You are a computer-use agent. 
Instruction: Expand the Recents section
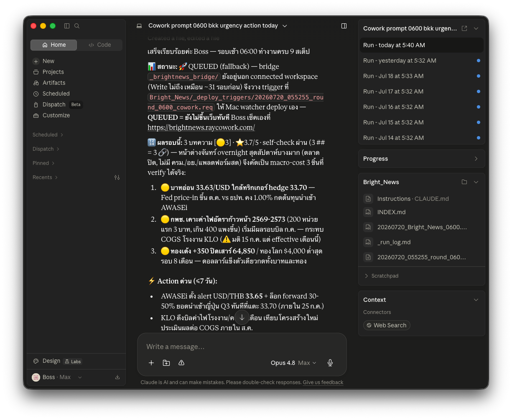[x=45, y=177]
